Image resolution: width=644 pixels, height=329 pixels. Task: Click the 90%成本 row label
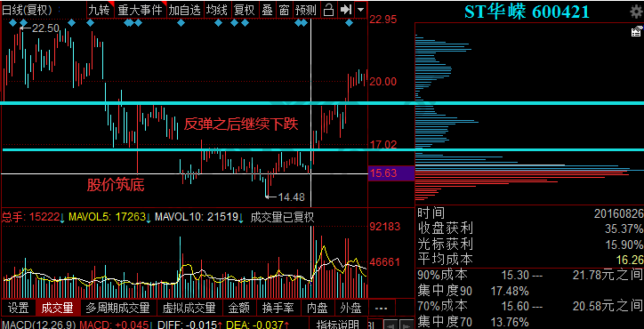pos(442,275)
